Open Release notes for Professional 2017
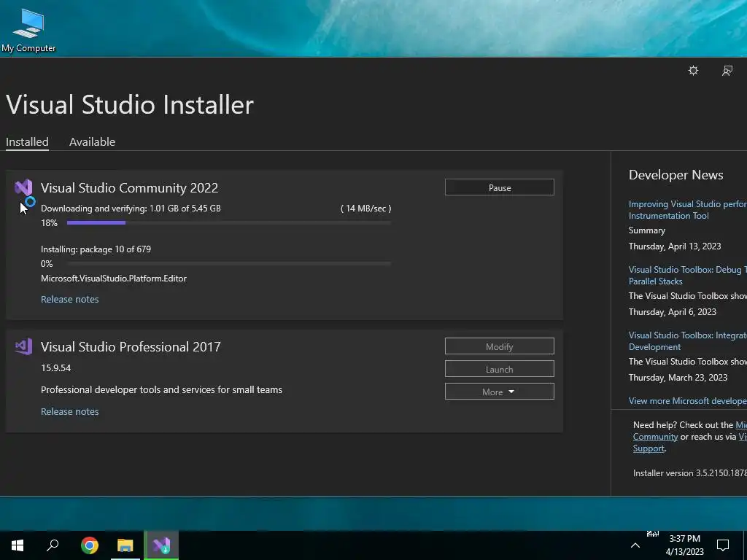 tap(69, 411)
